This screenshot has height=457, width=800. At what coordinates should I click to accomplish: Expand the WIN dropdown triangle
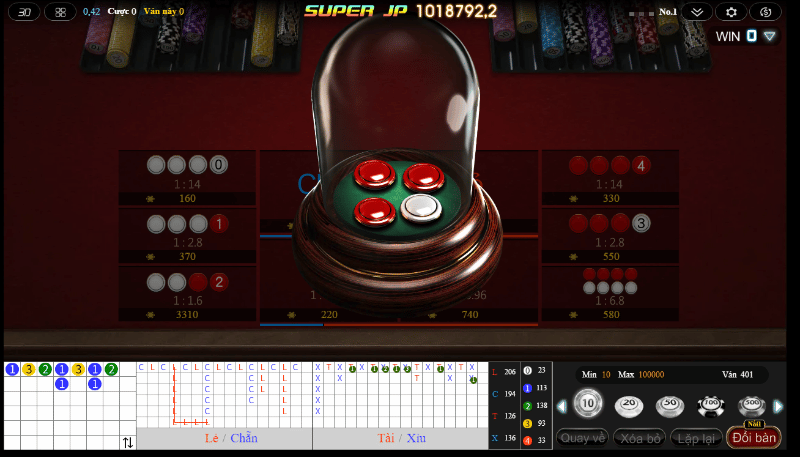click(769, 36)
